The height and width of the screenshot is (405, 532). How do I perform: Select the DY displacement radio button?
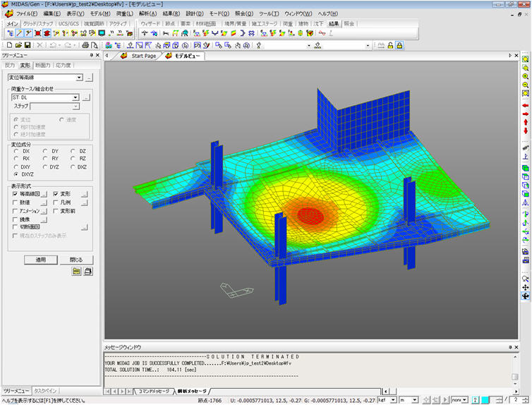(x=45, y=151)
